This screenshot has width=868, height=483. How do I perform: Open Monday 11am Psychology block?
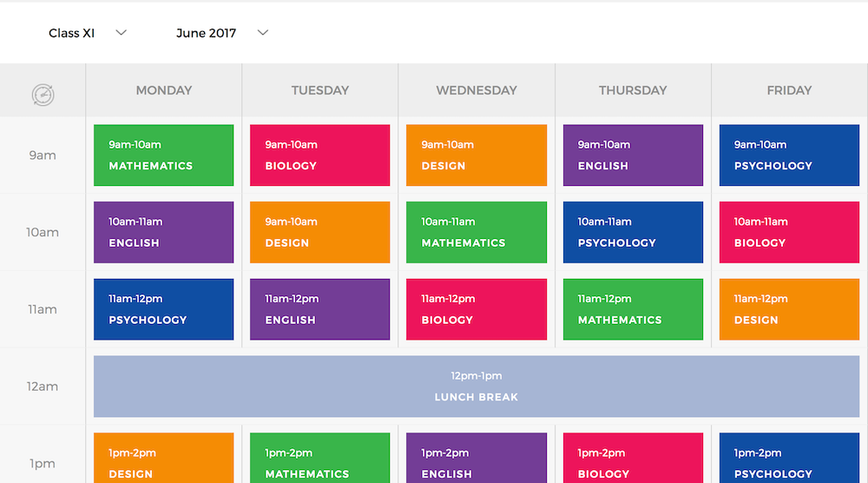164,309
